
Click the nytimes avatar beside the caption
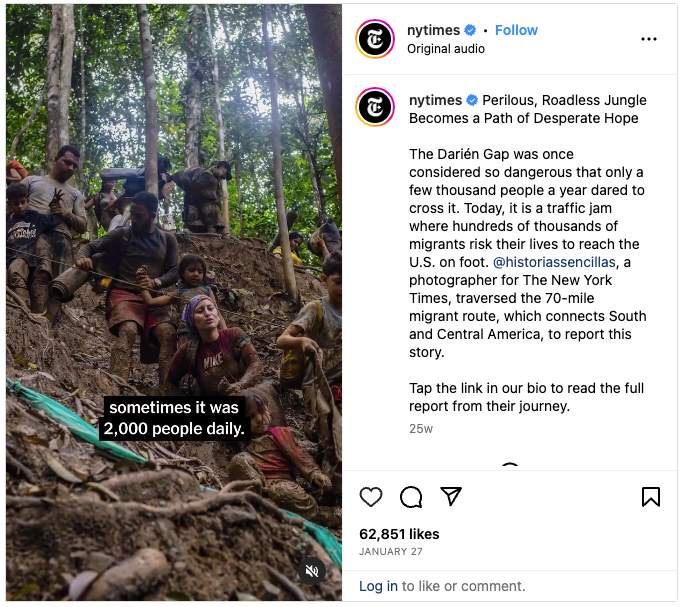click(375, 107)
